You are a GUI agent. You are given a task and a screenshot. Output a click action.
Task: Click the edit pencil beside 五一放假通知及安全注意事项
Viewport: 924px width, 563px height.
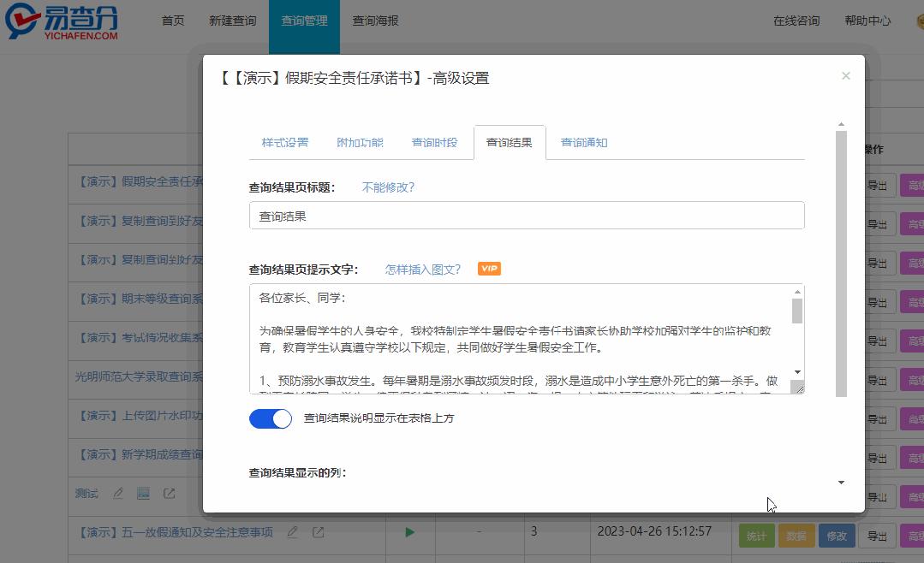[x=293, y=531]
